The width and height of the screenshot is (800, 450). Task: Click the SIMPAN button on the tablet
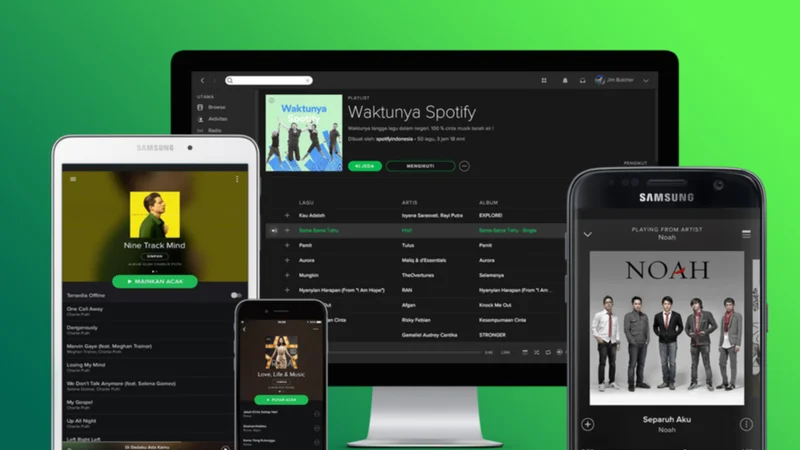(155, 256)
